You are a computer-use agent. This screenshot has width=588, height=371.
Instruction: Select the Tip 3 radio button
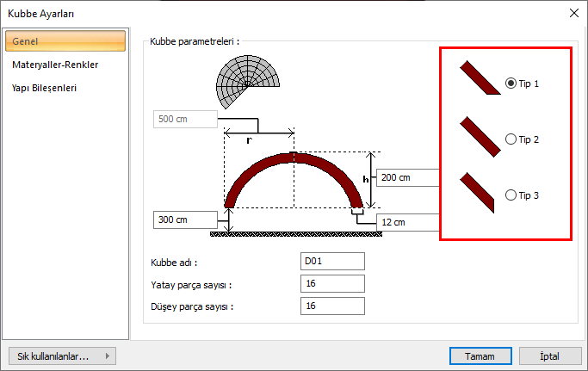click(511, 195)
